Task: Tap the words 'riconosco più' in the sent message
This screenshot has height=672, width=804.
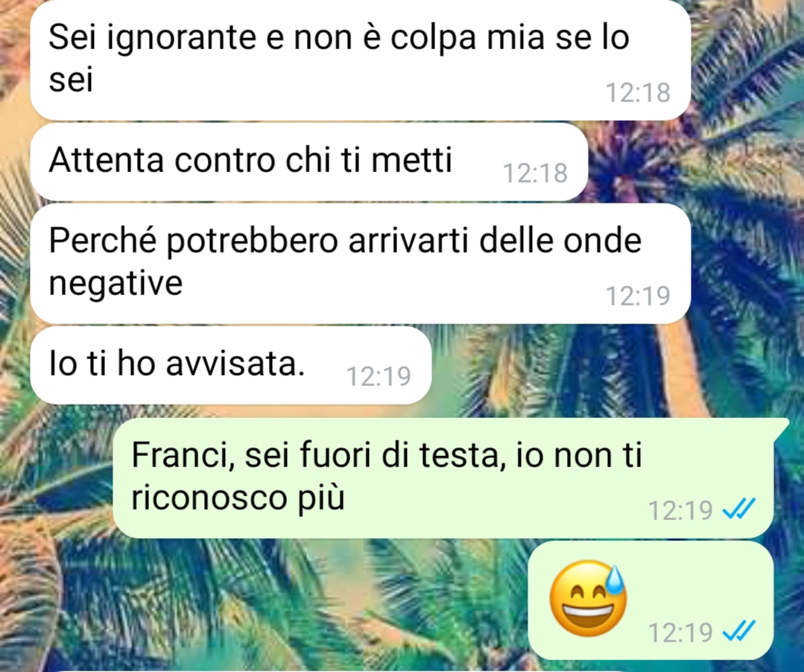Action: [238, 498]
